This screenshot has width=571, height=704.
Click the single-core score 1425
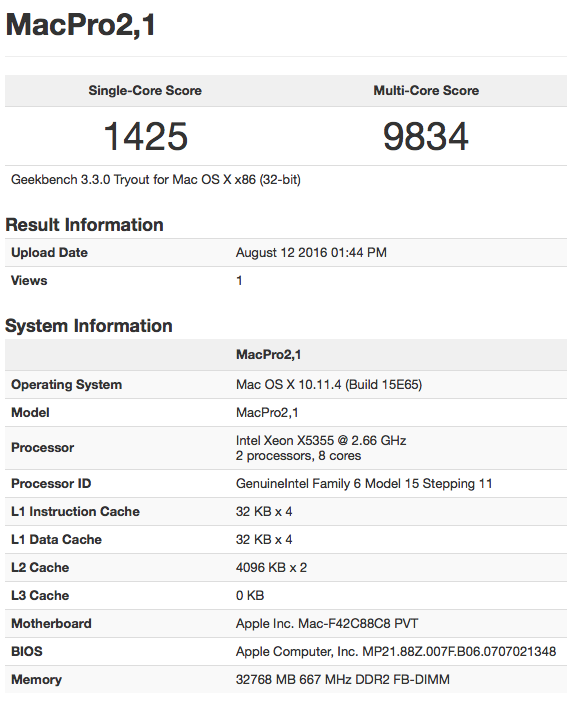pyautogui.click(x=145, y=136)
